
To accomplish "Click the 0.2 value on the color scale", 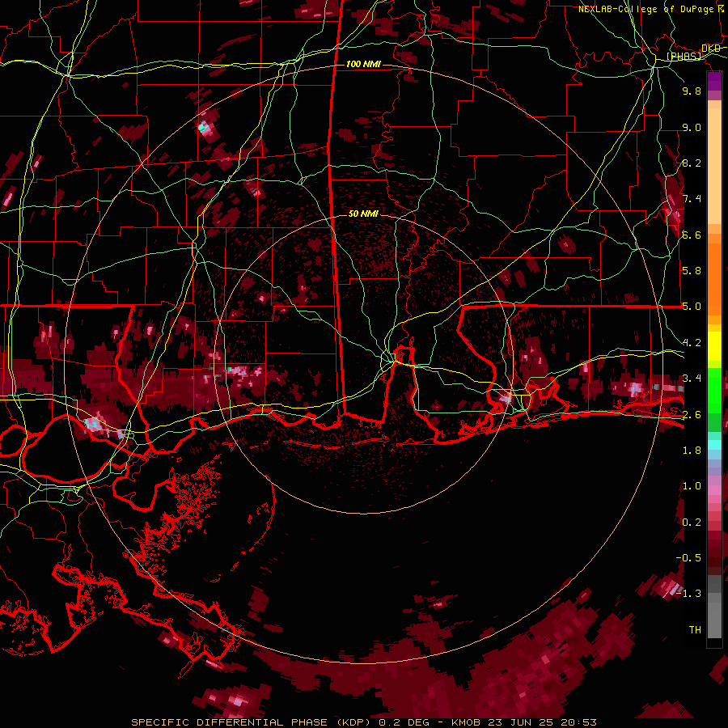I will [692, 523].
